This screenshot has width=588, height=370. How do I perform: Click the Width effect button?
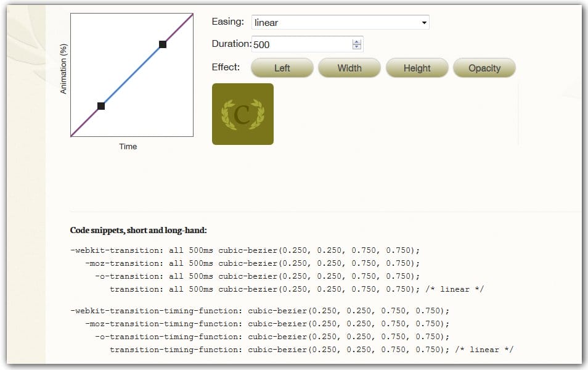(349, 68)
